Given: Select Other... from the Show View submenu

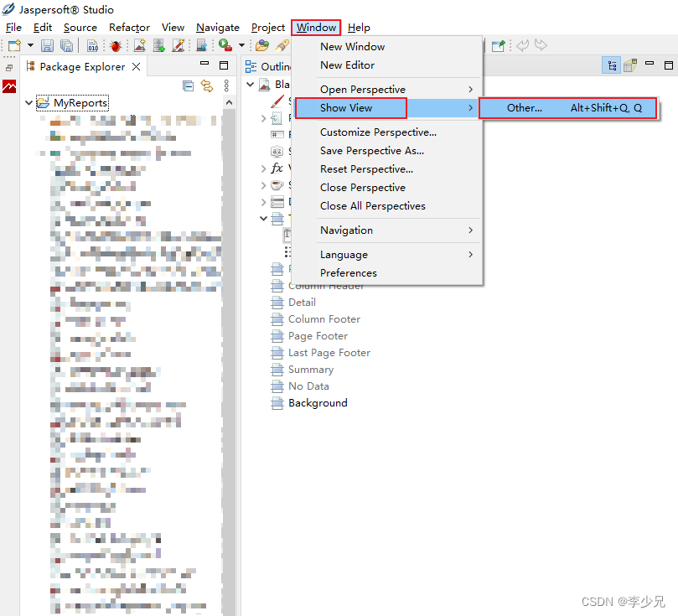Looking at the screenshot, I should pyautogui.click(x=524, y=107).
